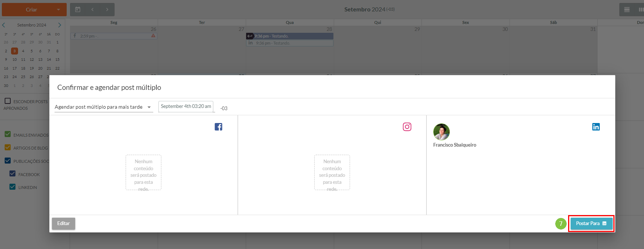Uncheck the LinkedIn filter checkbox

pos(13,187)
